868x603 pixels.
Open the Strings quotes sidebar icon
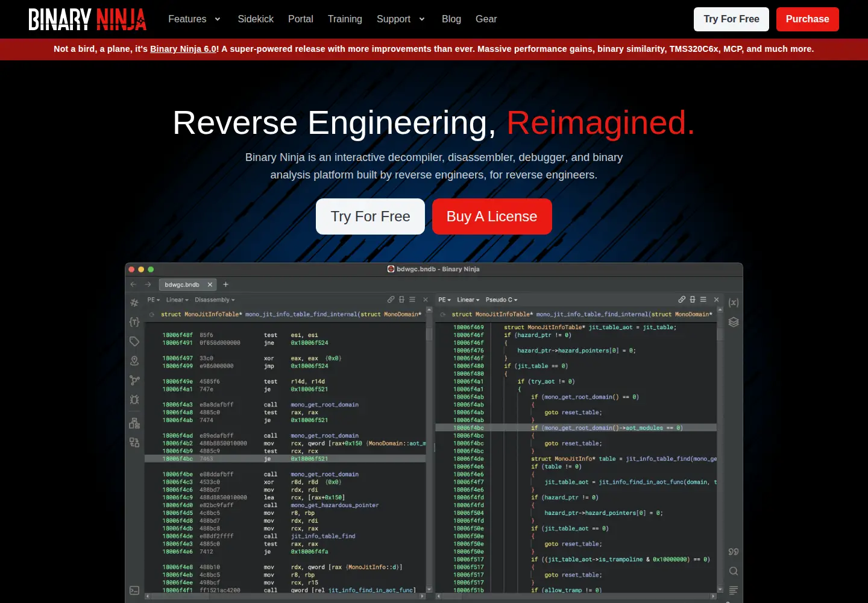click(734, 552)
